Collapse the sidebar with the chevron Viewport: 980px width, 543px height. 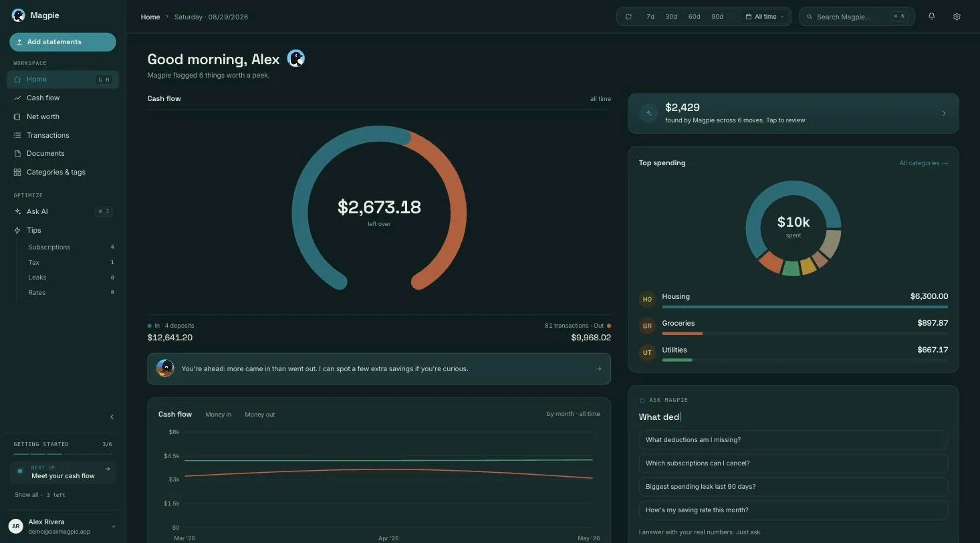tap(112, 417)
